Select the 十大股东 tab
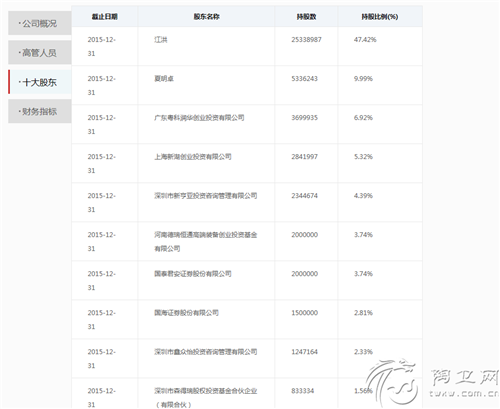 (x=40, y=82)
